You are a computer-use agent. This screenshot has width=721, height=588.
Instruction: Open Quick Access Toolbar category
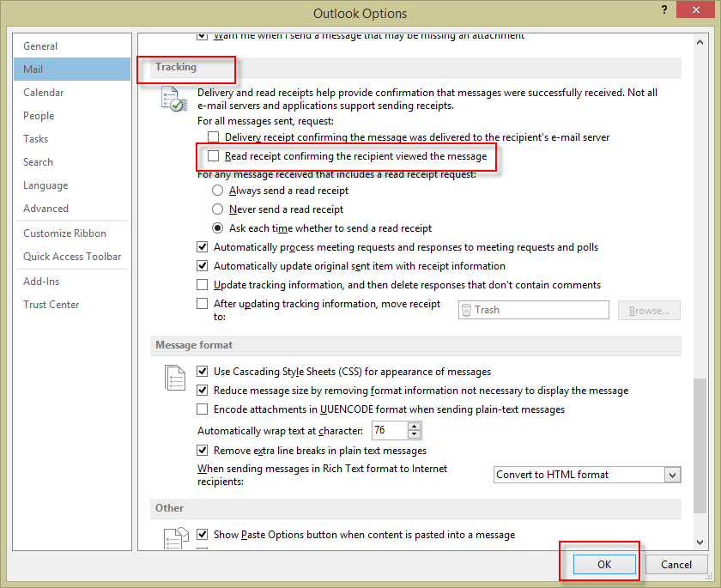point(72,257)
